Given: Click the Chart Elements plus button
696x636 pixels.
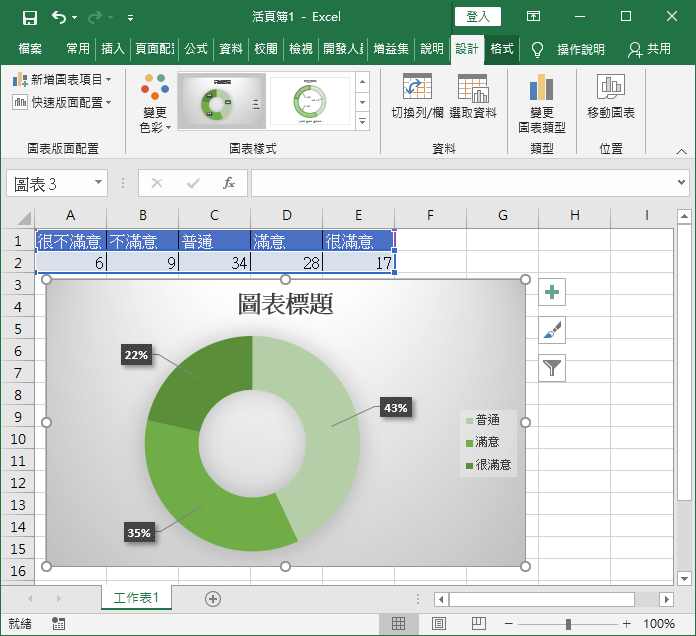Looking at the screenshot, I should pos(552,292).
